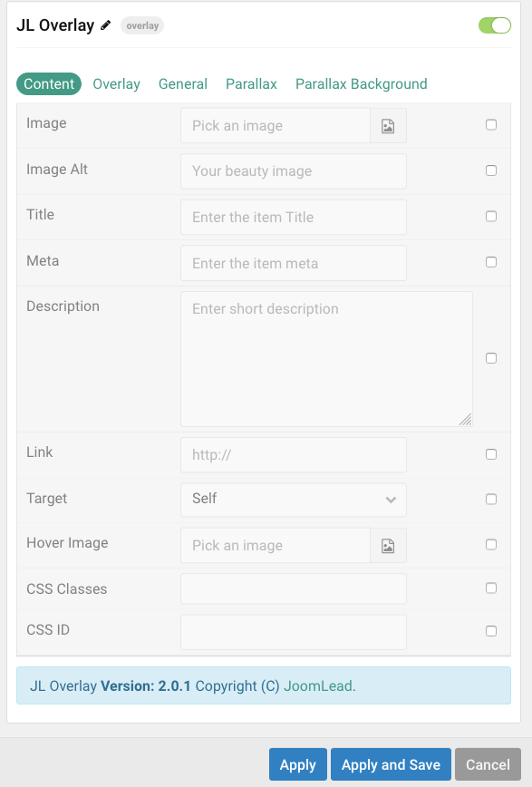The height and width of the screenshot is (787, 532).
Task: Click the Apply and Save button
Action: 391,764
